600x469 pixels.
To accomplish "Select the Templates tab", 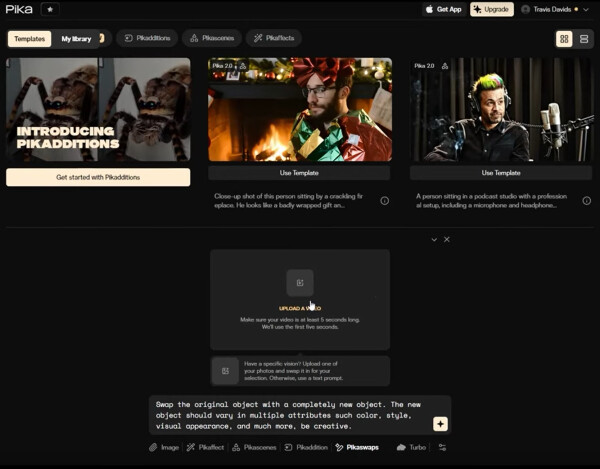I will [29, 39].
